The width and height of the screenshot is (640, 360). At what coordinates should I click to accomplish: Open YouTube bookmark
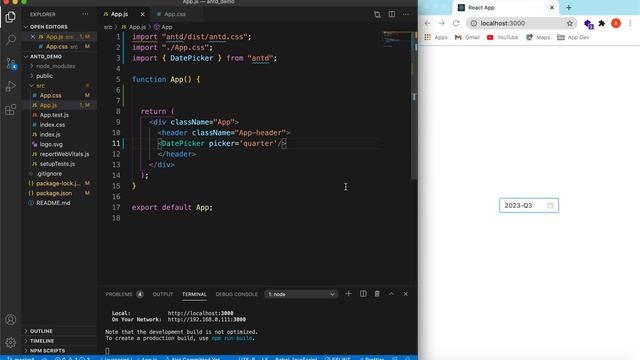502,37
